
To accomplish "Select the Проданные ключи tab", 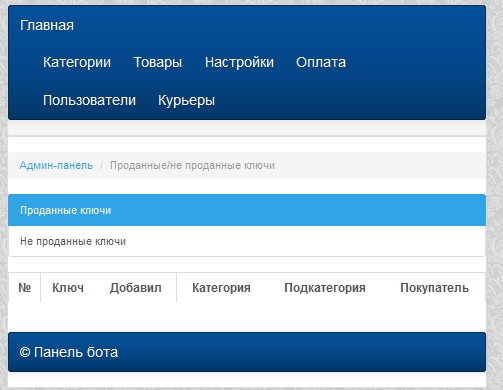I will coord(247,210).
